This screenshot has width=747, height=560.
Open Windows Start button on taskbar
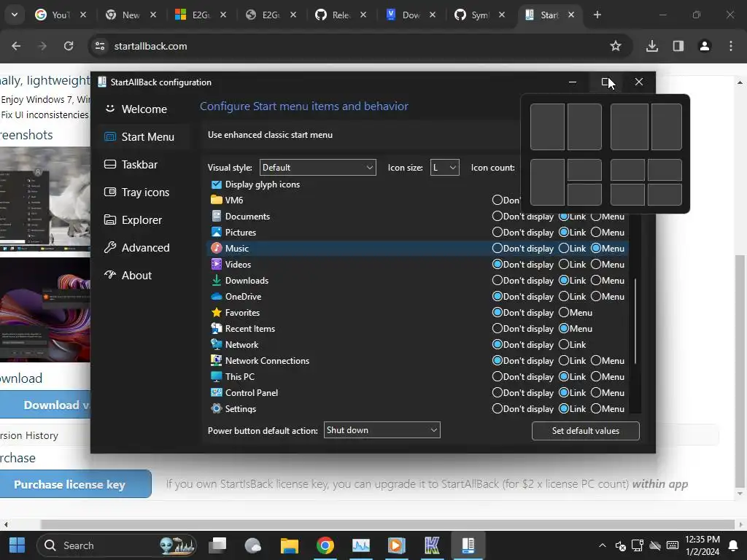tap(18, 545)
